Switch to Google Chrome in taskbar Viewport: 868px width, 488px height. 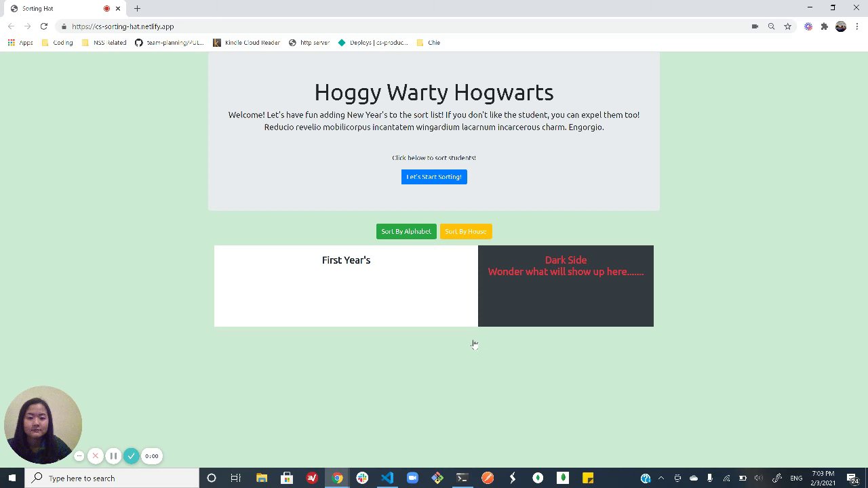[337, 478]
